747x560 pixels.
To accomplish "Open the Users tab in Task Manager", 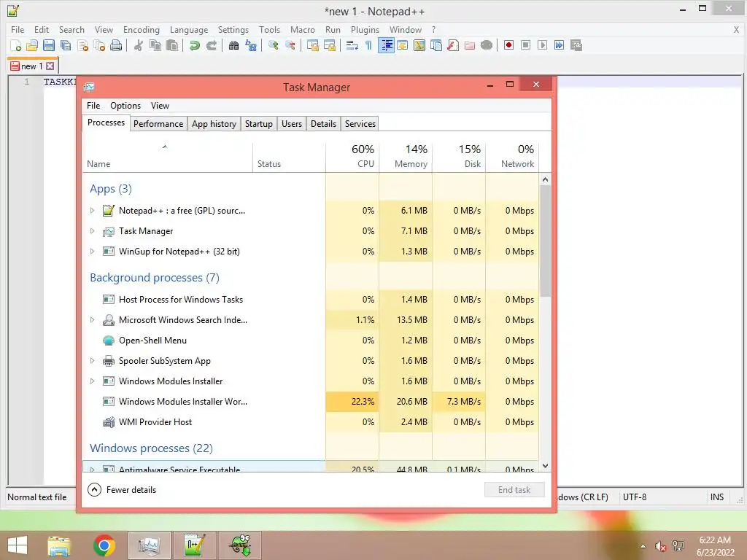I will 292,124.
